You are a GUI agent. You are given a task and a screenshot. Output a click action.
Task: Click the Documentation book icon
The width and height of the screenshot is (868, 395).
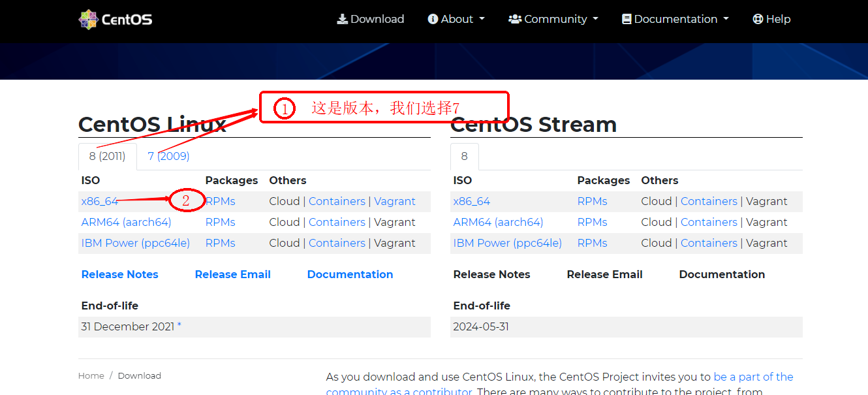(627, 19)
